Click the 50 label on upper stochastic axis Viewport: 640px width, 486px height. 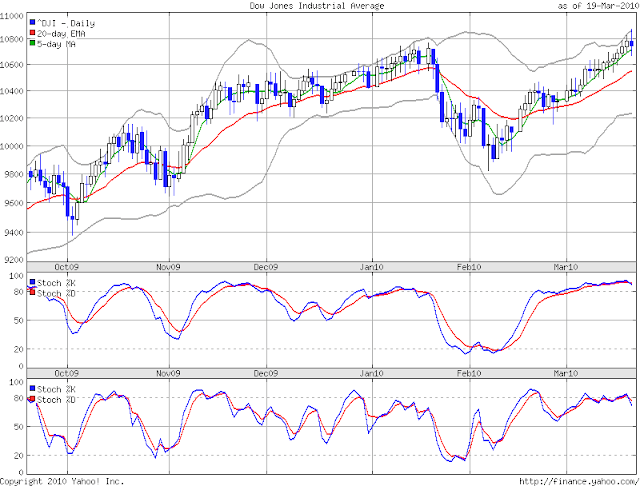19,321
